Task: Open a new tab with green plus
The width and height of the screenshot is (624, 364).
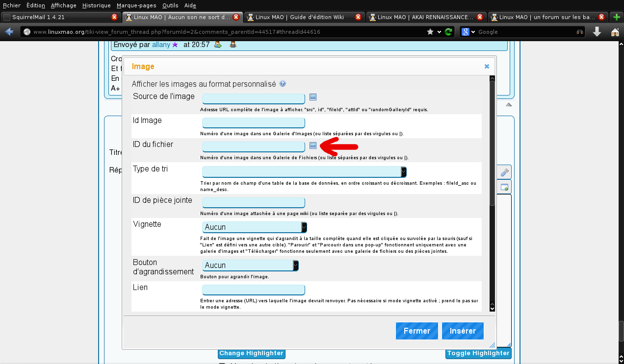Action: [x=617, y=17]
